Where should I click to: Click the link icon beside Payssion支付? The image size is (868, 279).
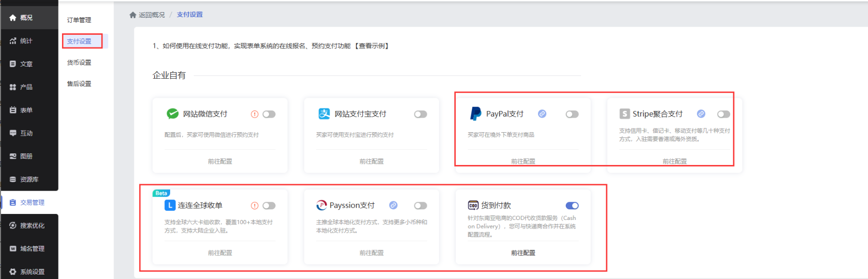coord(393,205)
